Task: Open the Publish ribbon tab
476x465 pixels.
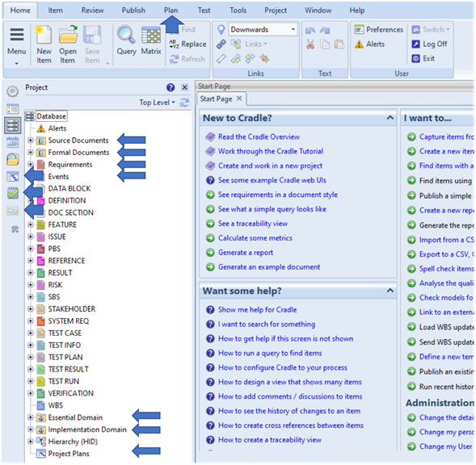Action: coord(133,10)
